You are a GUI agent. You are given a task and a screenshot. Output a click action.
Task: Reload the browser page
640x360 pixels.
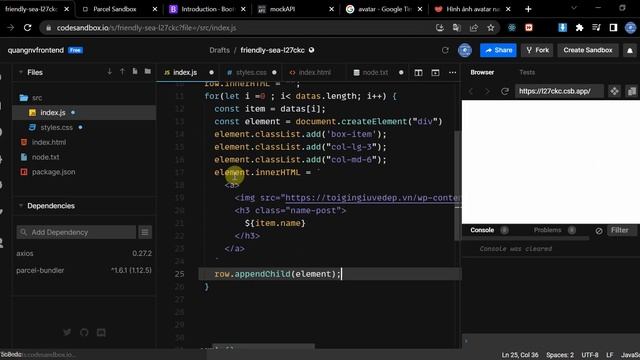27,28
